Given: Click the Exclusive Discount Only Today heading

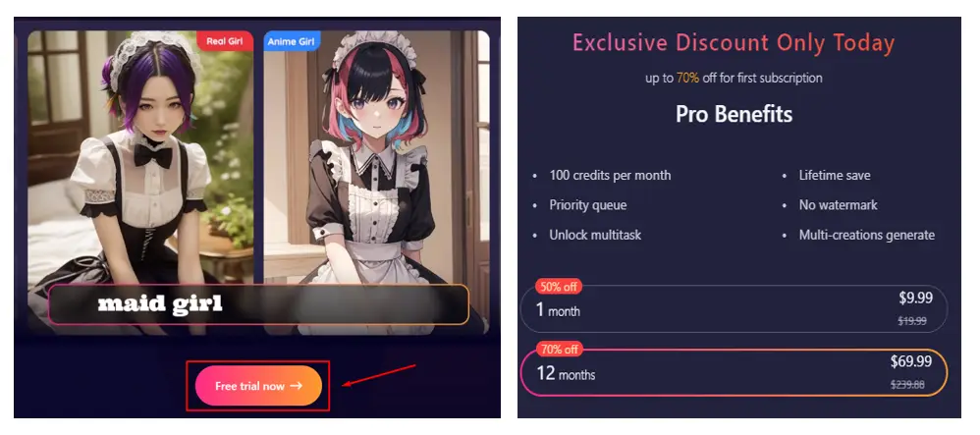Looking at the screenshot, I should tap(734, 43).
